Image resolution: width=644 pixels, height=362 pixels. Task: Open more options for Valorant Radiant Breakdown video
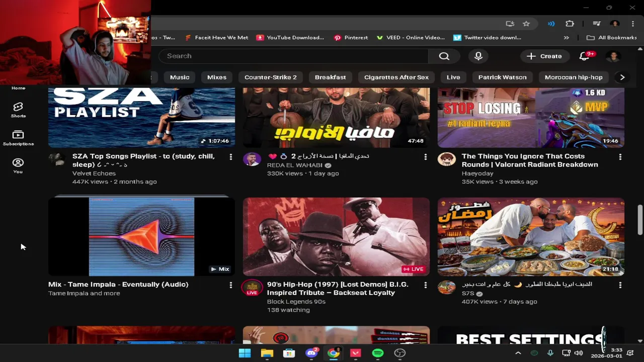620,157
